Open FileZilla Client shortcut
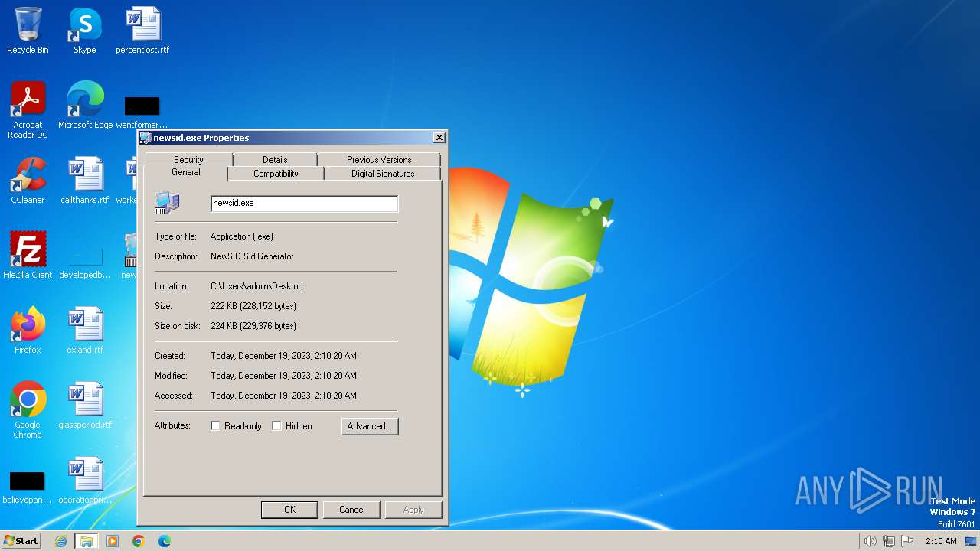This screenshot has height=551, width=980. (x=28, y=255)
